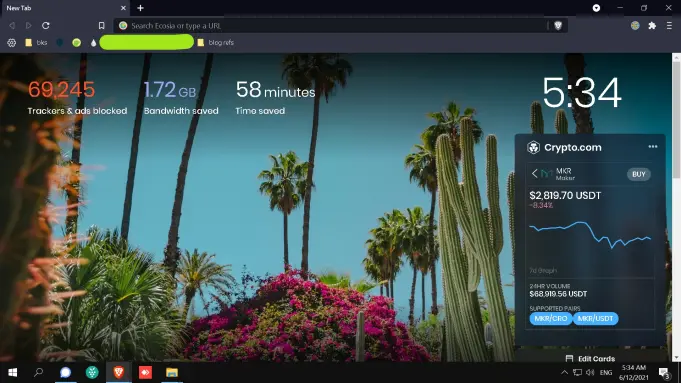The image size is (681, 383).
Task: Open the extensions puzzle icon
Action: pyautogui.click(x=652, y=26)
